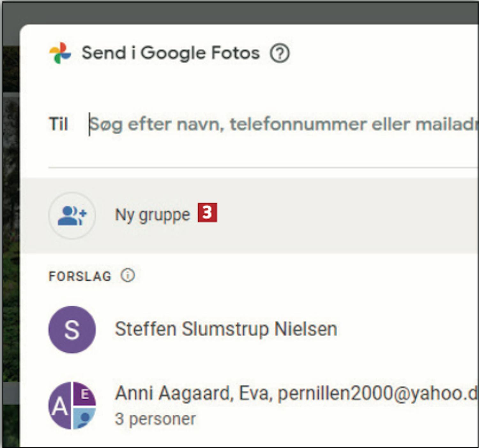Focus the Søg efter navn search field
479x448 pixels.
point(283,125)
